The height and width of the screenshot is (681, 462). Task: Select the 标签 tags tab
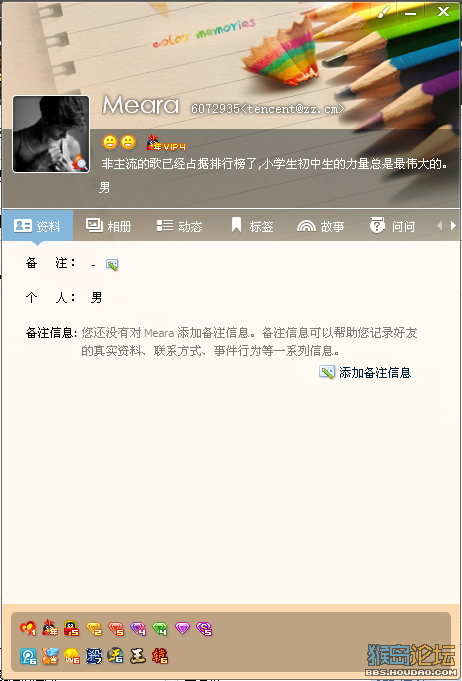(252, 226)
